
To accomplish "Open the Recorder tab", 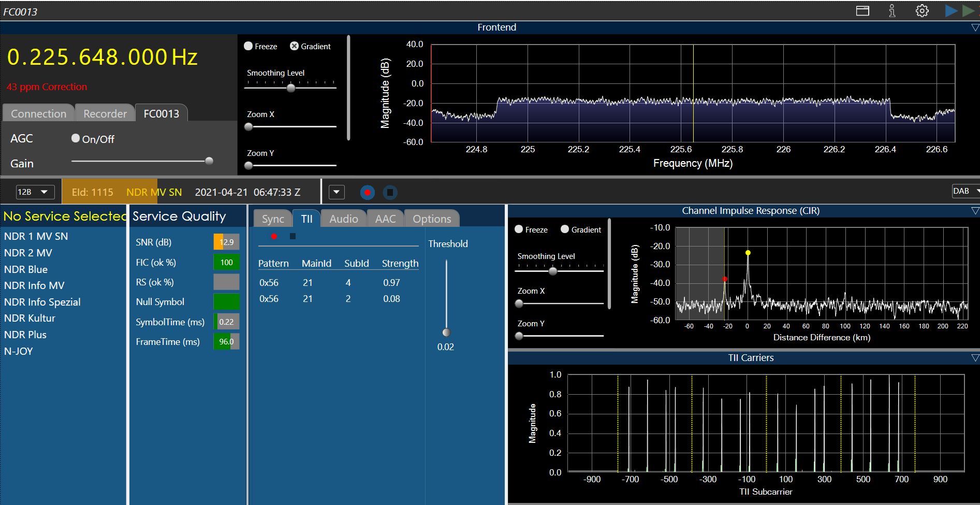I will 105,113.
